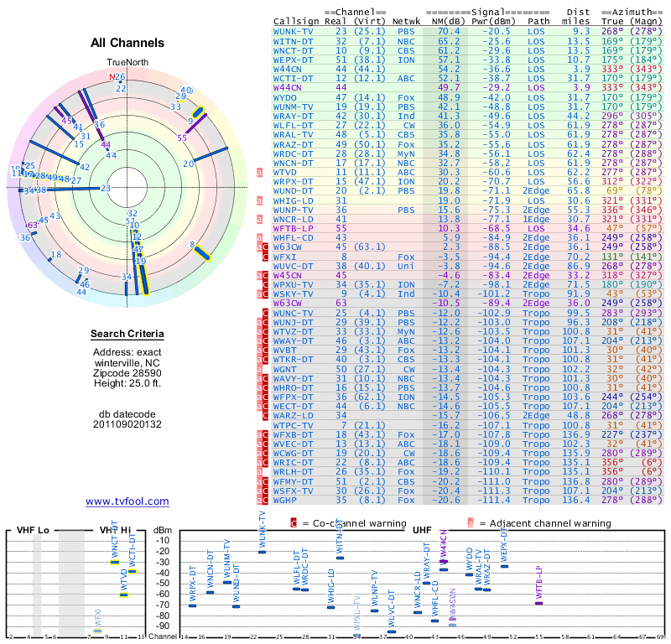The height and width of the screenshot is (644, 671).
Task: Click the 9.3 miles distance value
Action: tap(581, 31)
